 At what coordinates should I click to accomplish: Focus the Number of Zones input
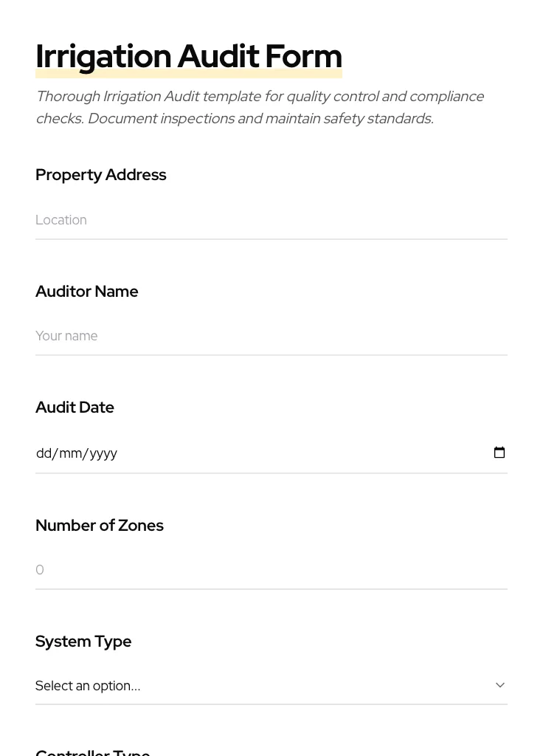click(x=271, y=570)
